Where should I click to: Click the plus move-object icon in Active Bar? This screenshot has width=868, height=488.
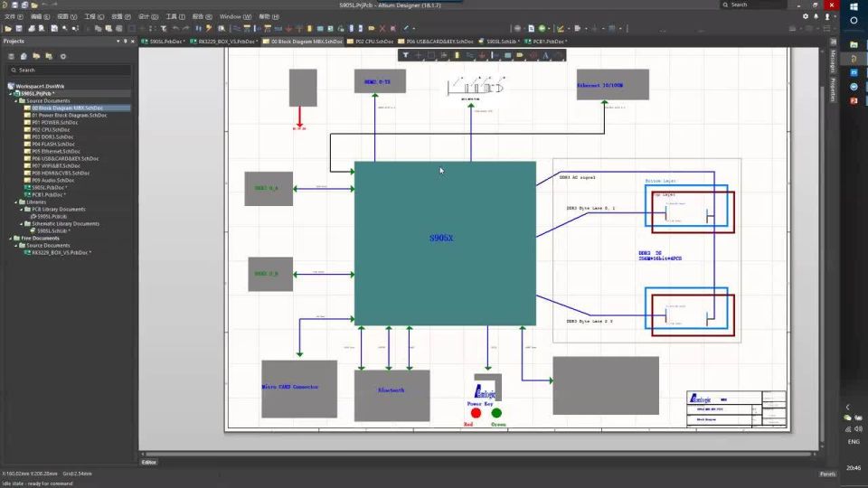[418, 55]
